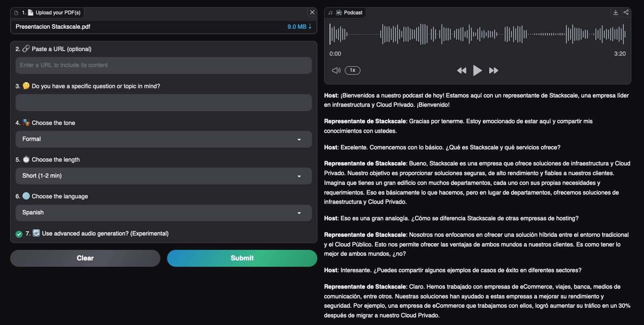644x325 pixels.
Task: Click the Presentacion Stackscale.pdf file name
Action: coord(53,27)
